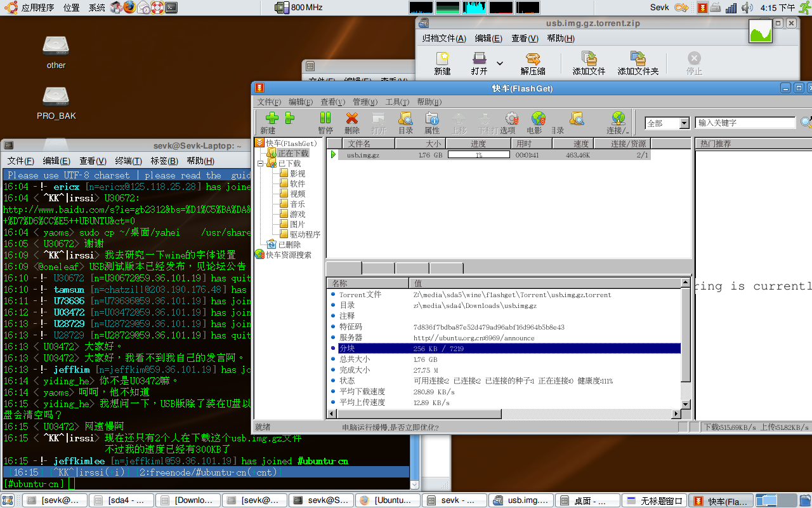Click the 800 MHz CPU frequency monitor

coord(299,8)
